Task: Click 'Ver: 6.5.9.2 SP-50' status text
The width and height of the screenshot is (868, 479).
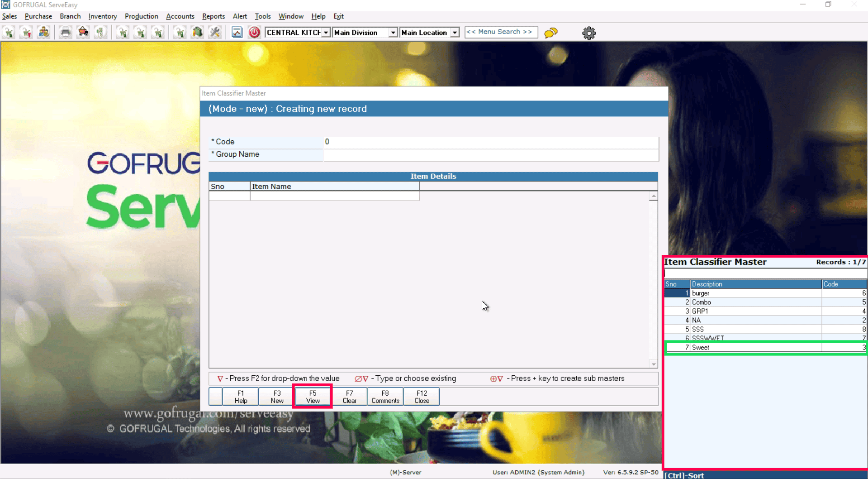Action: [631, 472]
